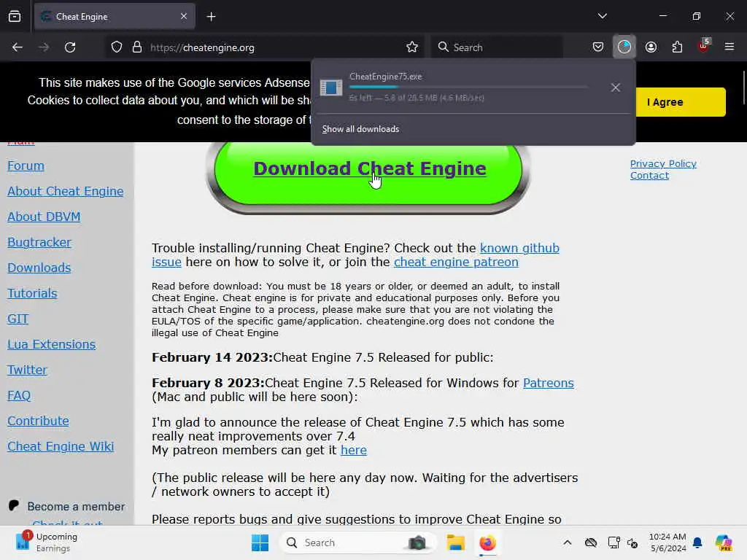Open the FAQ link
Viewport: 747px width, 560px height.
pyautogui.click(x=19, y=396)
